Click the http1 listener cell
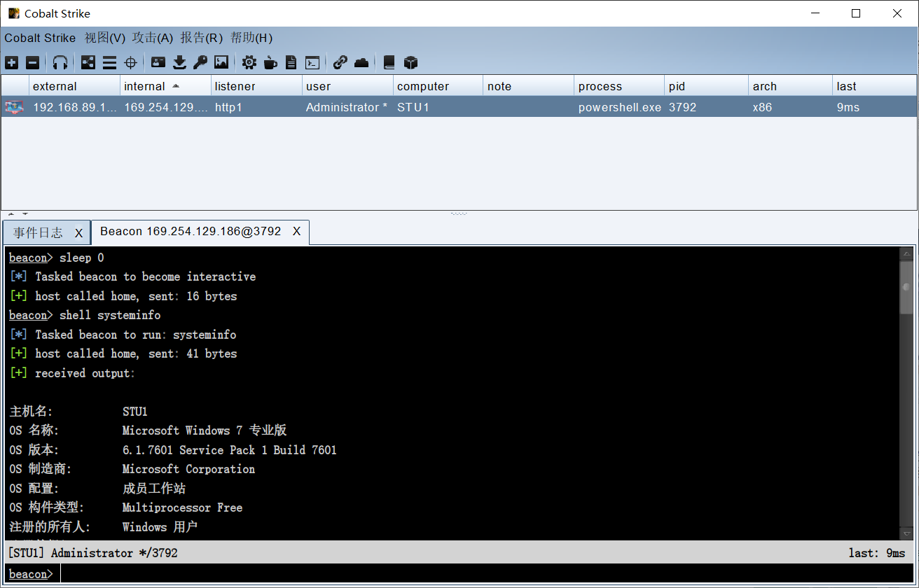The height and width of the screenshot is (588, 919). tap(256, 107)
